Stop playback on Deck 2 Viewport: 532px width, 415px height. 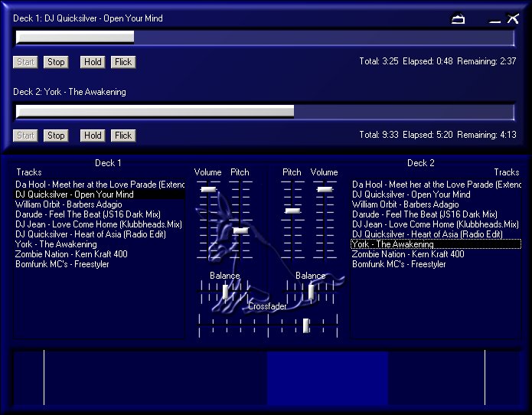pos(56,136)
